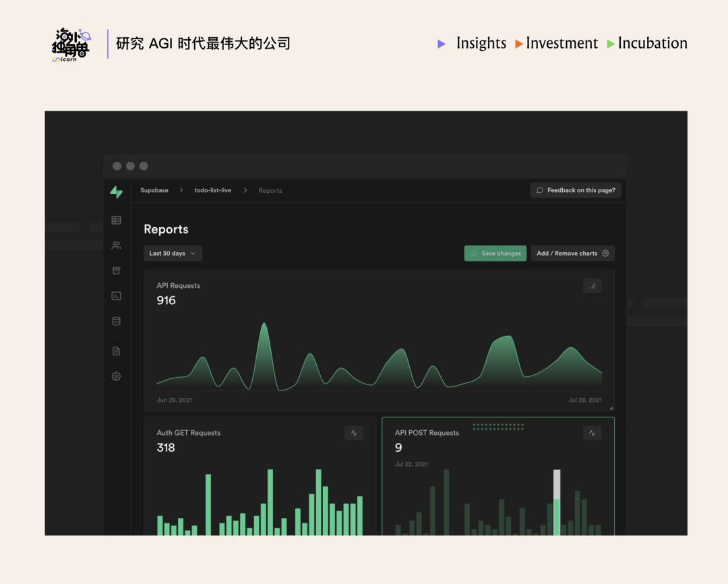
Task: Click todo-list-live in the breadcrumb
Action: (212, 190)
